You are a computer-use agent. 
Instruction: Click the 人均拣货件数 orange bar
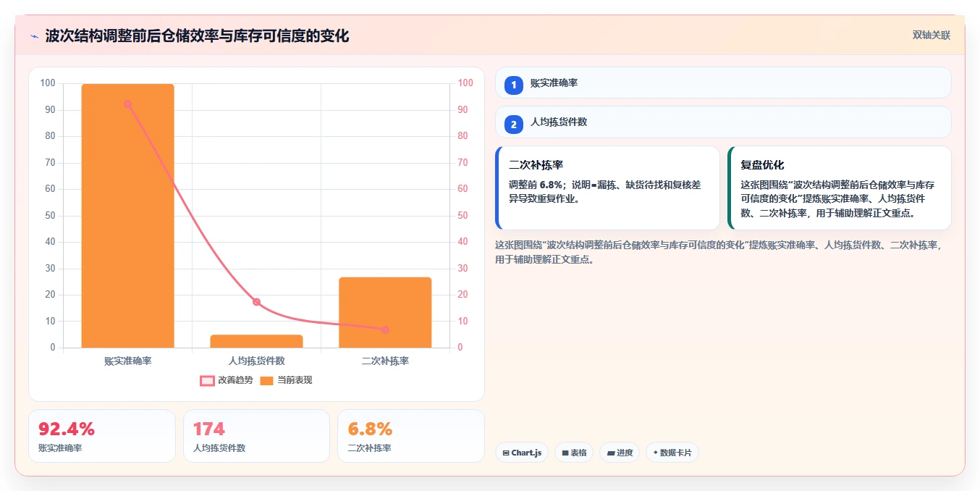[256, 341]
